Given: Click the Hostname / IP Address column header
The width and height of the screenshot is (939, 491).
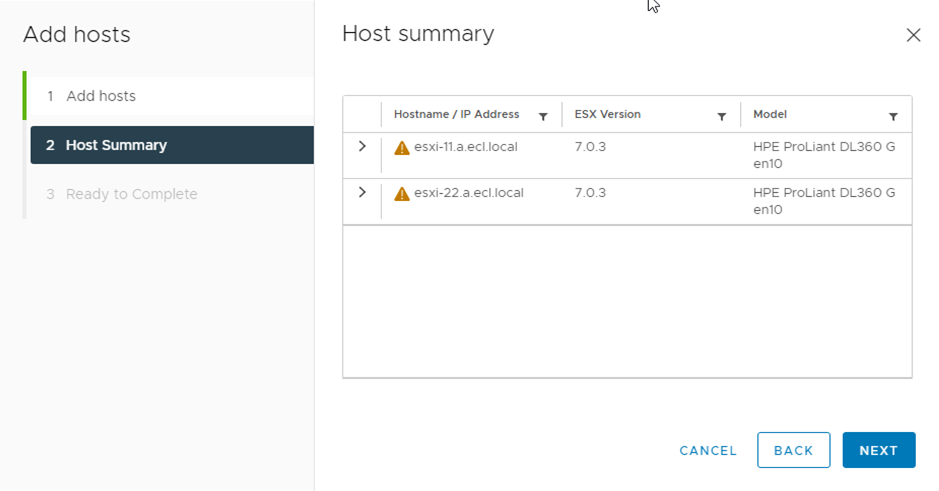Looking at the screenshot, I should (x=456, y=115).
